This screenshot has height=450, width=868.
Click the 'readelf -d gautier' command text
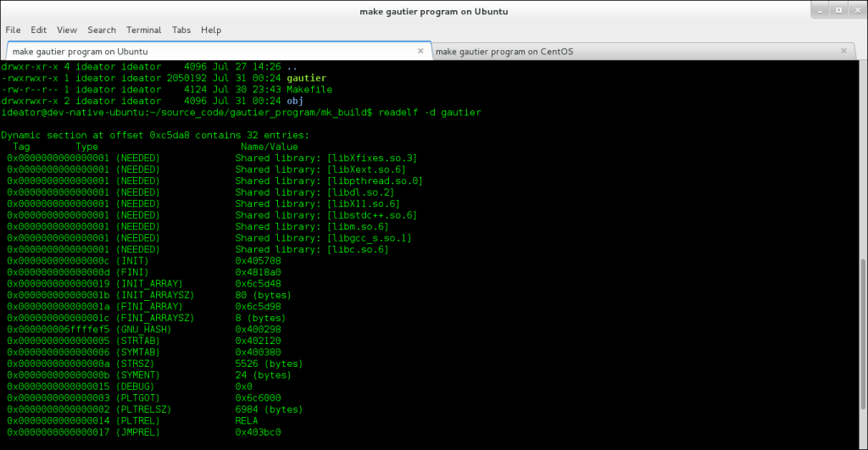[430, 113]
